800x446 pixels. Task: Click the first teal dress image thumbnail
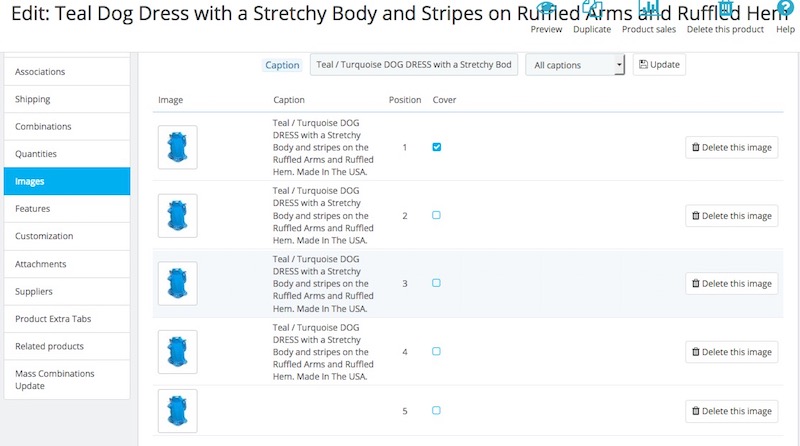coord(178,147)
